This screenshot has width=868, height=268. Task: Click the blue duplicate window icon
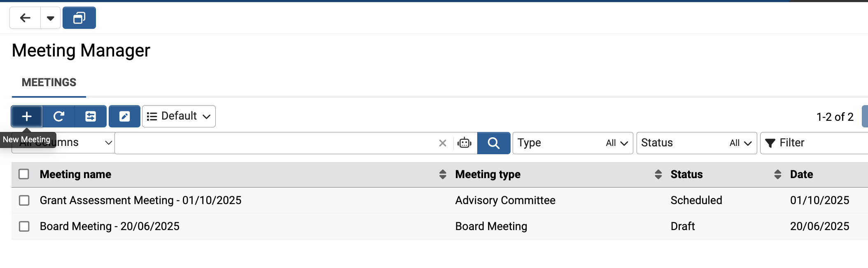coord(79,18)
